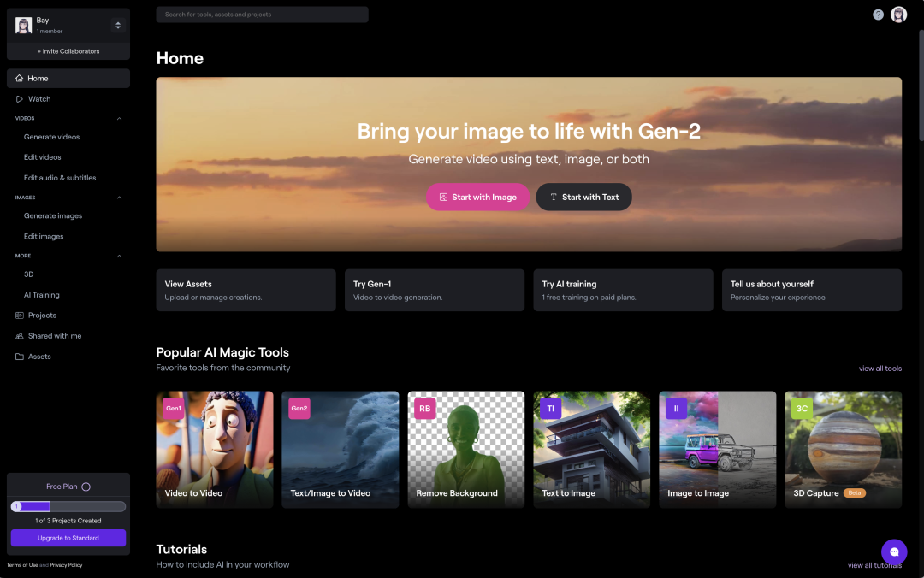
Task: Click the TI badge icon
Action: 550,409
